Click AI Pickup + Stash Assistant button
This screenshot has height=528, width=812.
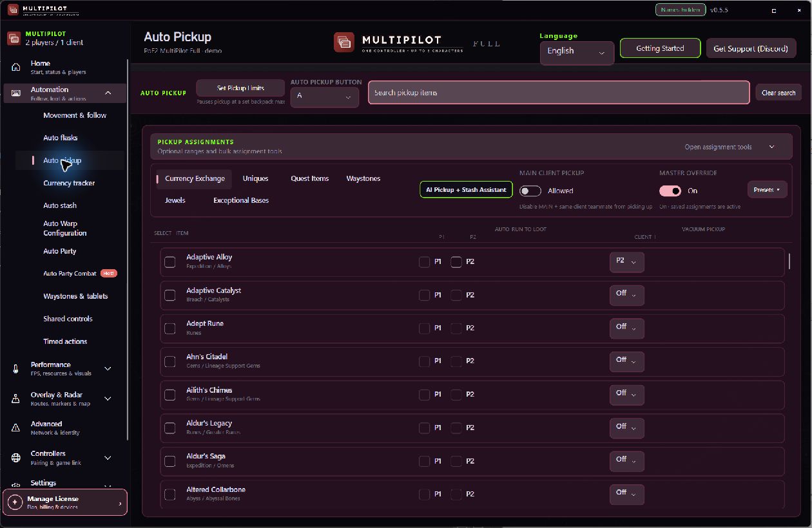[466, 190]
